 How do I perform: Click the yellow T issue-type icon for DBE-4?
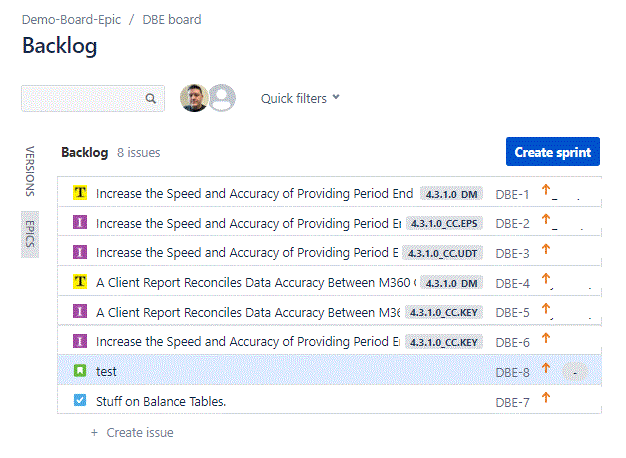80,282
